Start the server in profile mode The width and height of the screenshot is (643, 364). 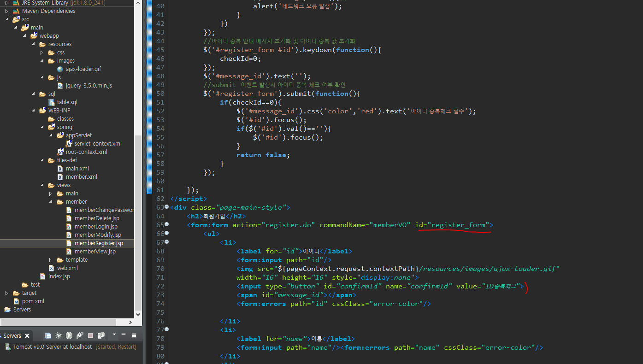[80, 335]
